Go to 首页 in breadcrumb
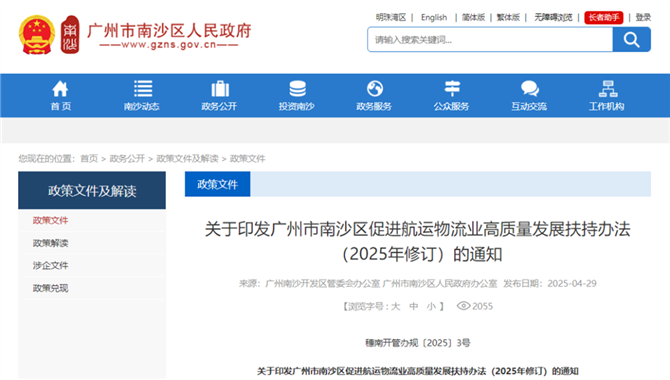Screen dimensions: 670x380 coord(89,159)
